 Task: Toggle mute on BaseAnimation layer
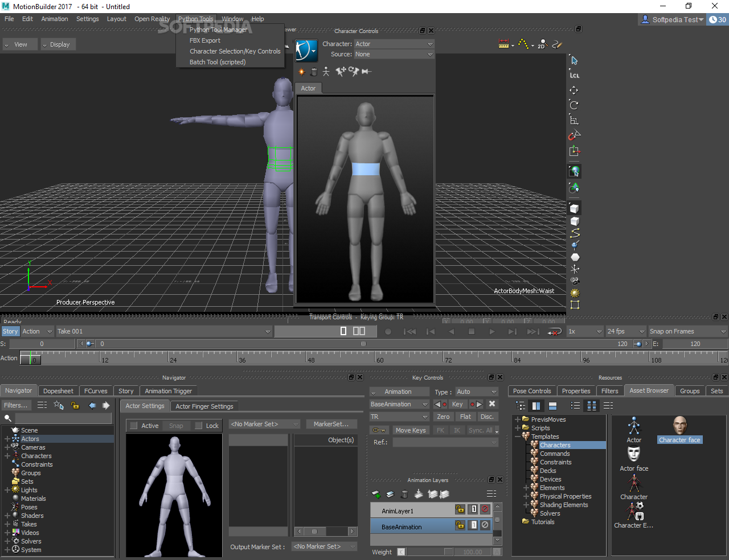(x=485, y=525)
